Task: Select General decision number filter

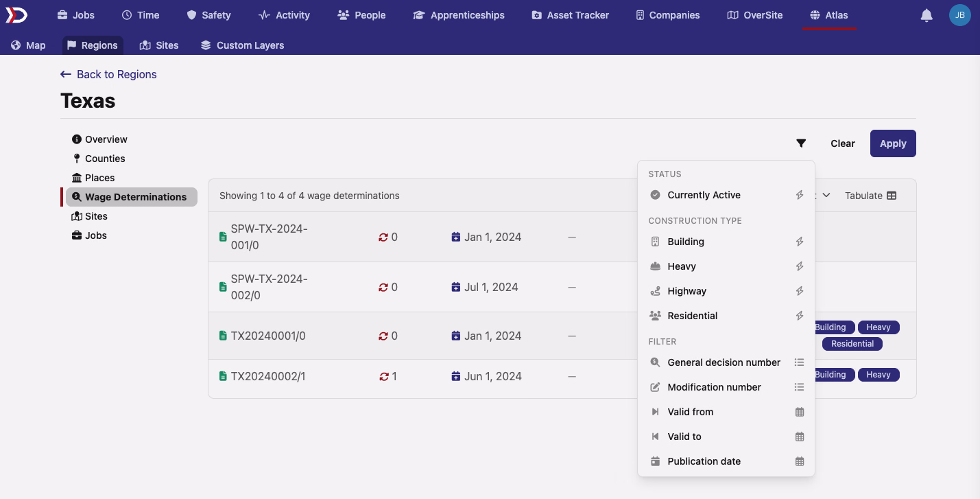Action: 726,362
